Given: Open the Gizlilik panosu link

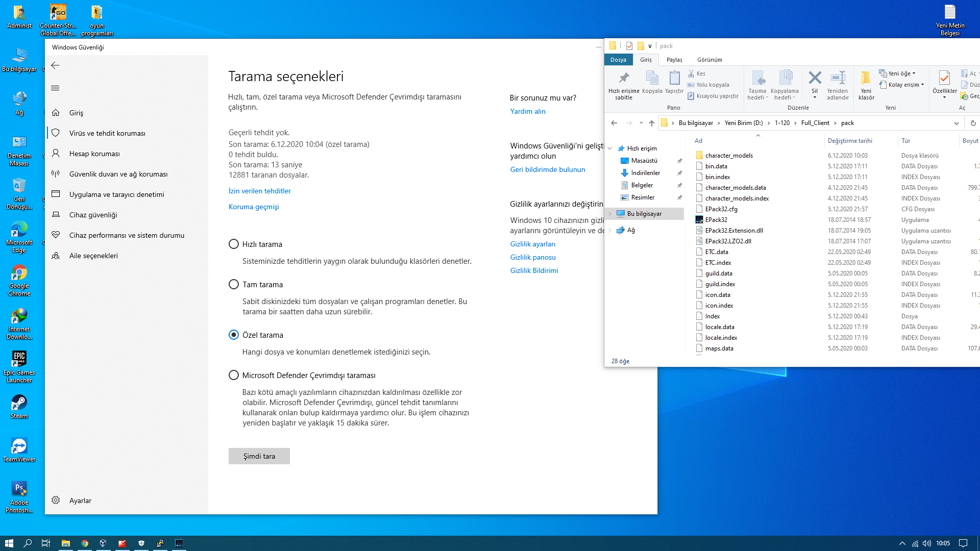Looking at the screenshot, I should coord(533,257).
